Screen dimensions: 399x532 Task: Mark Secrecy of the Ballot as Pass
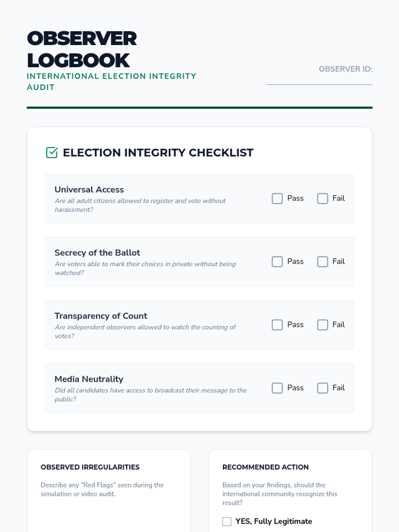pos(277,262)
